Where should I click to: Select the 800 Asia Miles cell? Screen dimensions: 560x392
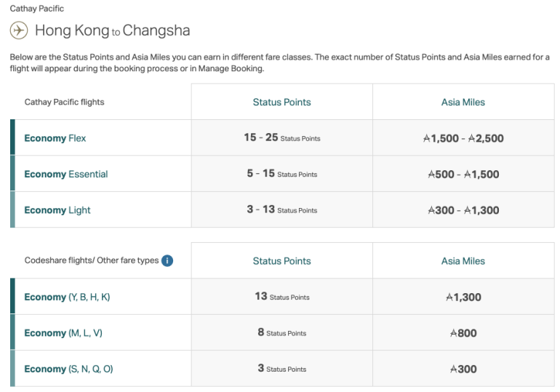pos(463,333)
